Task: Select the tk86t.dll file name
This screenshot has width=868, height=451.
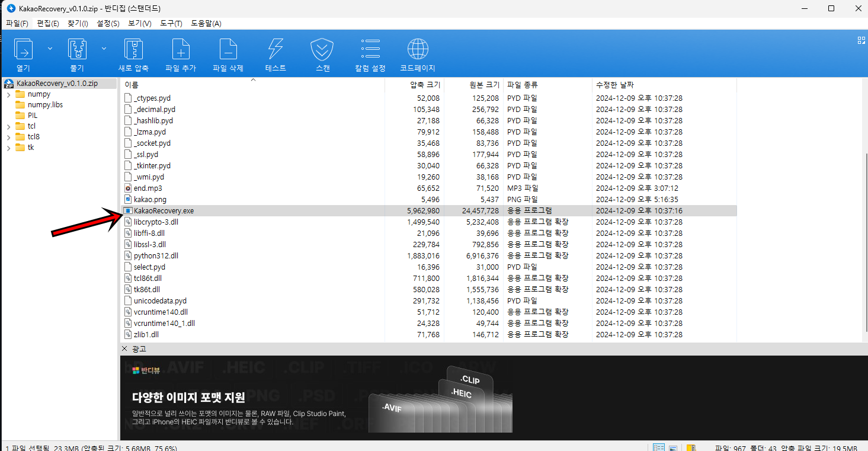Action: [x=147, y=289]
